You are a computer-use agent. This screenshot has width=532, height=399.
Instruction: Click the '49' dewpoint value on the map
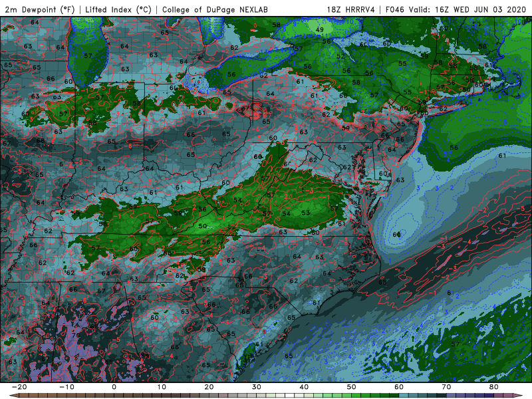click(x=320, y=29)
